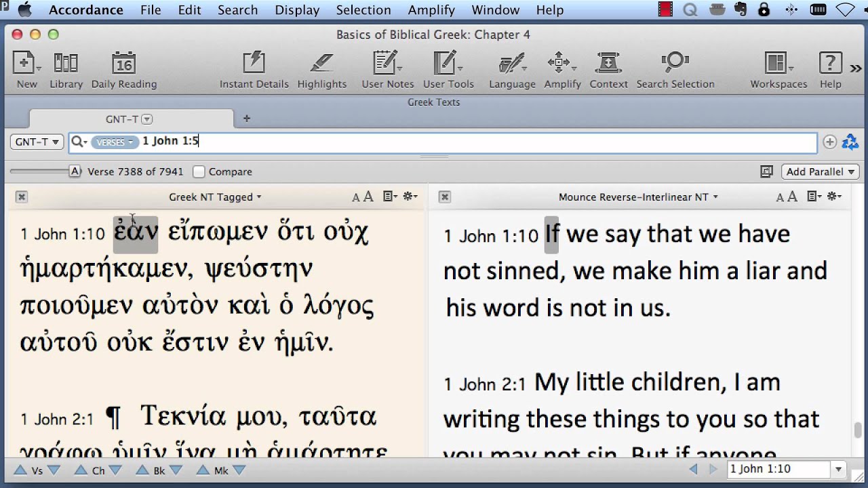Increase text size in Mounce Reverse-Interlinear pane
This screenshot has width=868, height=488.
tap(792, 197)
